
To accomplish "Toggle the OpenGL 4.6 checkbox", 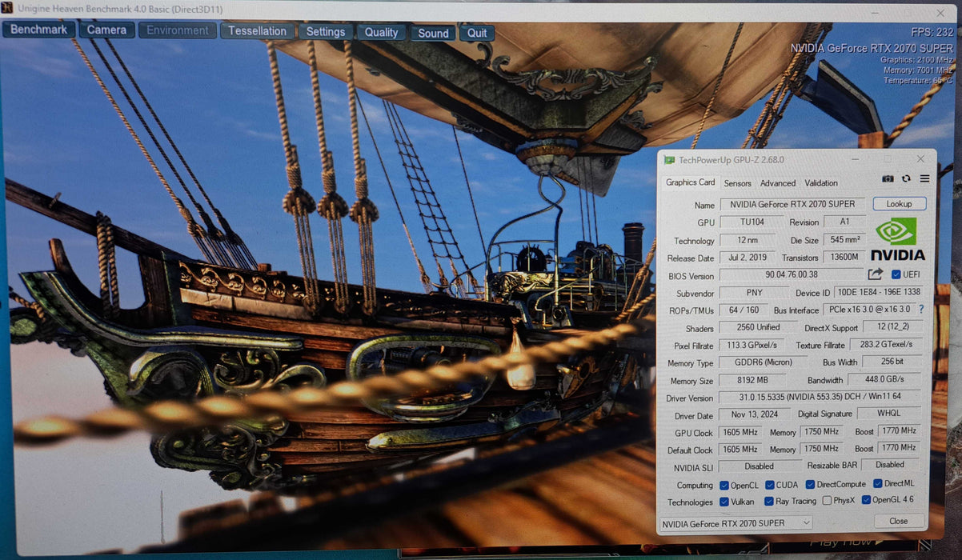I will [866, 501].
